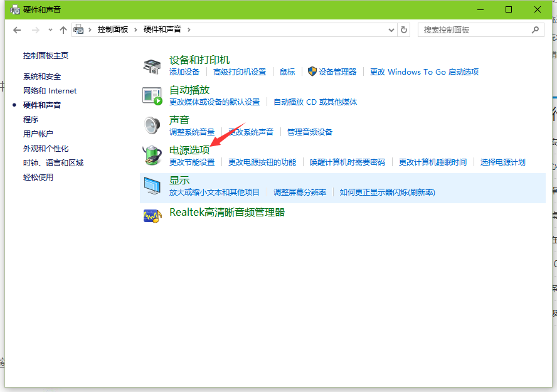The image size is (557, 392).
Task: Open the recent locations dropdown arrow
Action: [x=50, y=29]
